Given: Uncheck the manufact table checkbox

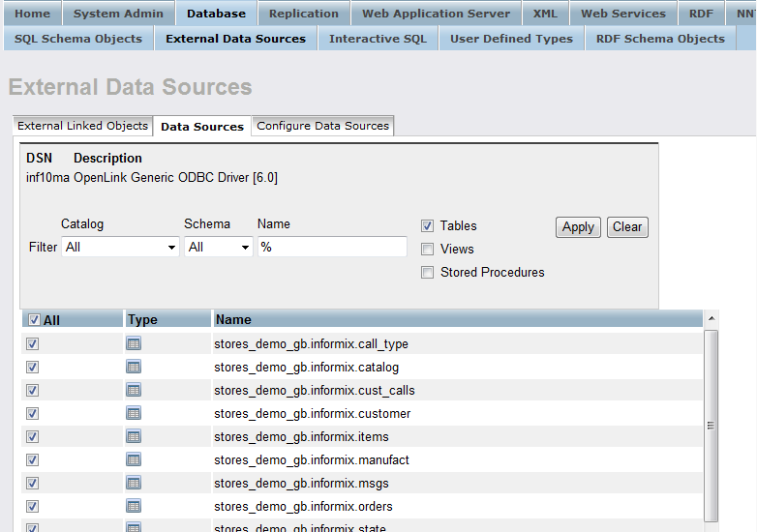Looking at the screenshot, I should 32,459.
